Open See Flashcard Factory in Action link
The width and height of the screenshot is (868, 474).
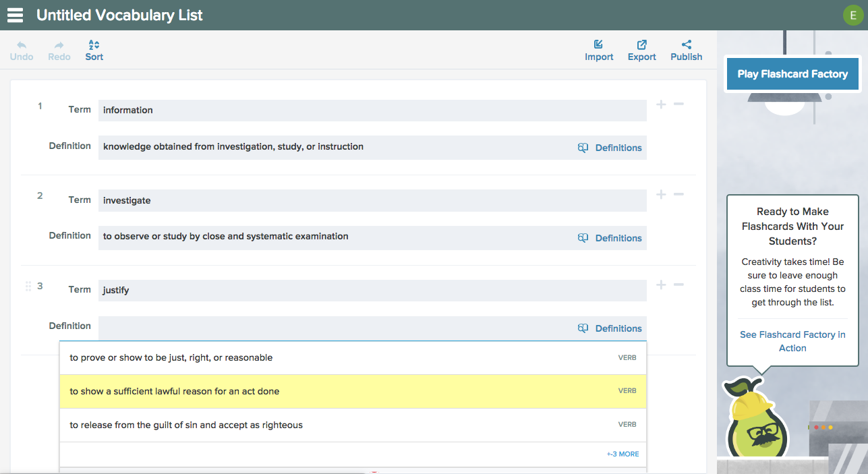[x=792, y=341]
